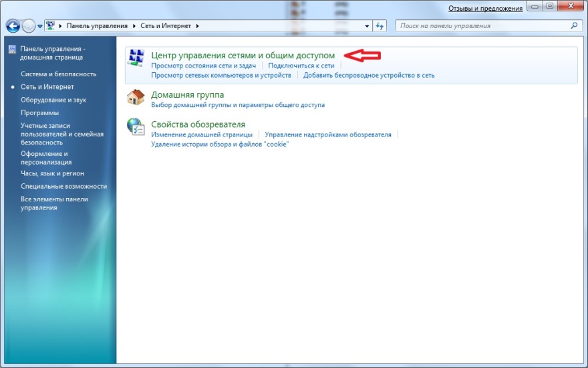The height and width of the screenshot is (368, 588).
Task: Click 'Удаление истории обзора и файлов cookie'
Action: point(220,144)
